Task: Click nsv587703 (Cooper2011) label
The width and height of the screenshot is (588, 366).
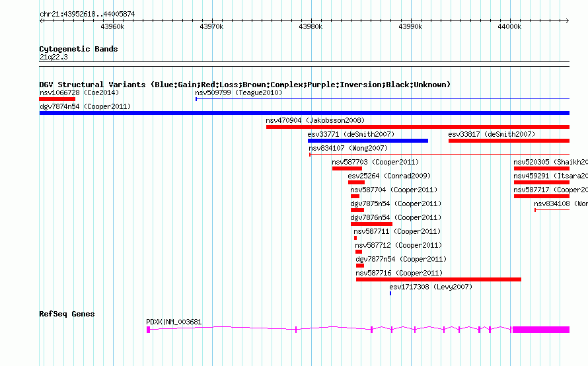Action: (x=375, y=162)
